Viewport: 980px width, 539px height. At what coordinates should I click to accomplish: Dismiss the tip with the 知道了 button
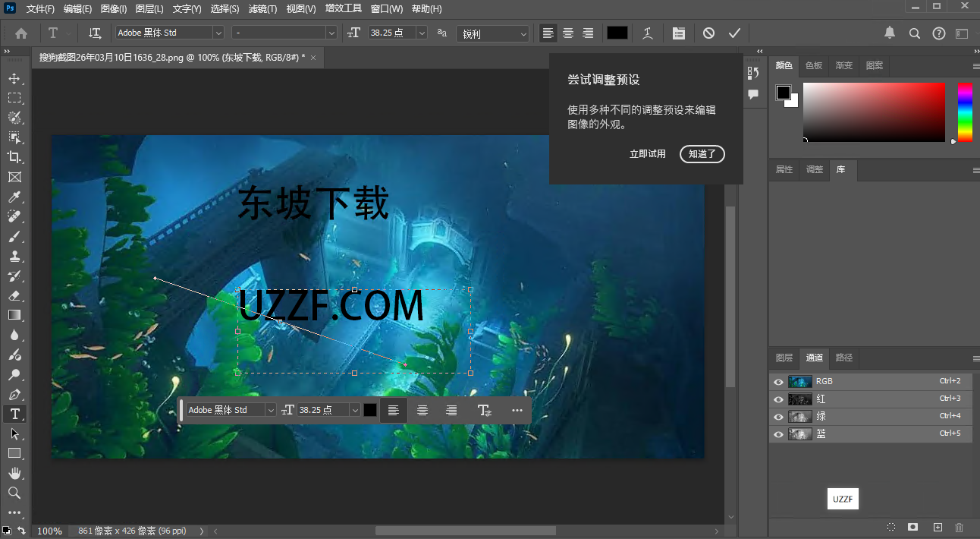point(702,153)
